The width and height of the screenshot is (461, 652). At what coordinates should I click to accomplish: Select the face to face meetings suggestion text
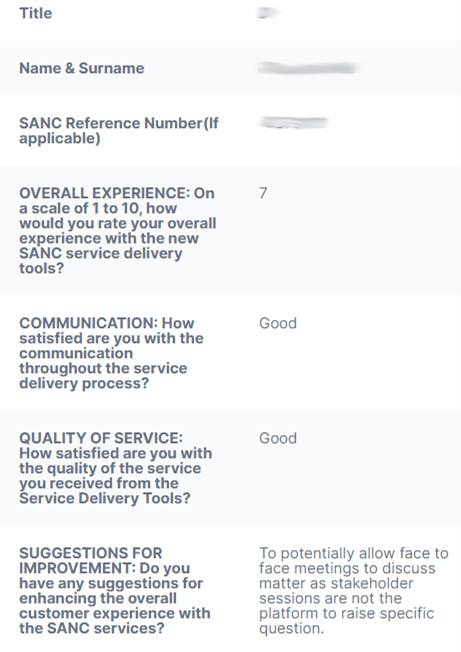(354, 590)
